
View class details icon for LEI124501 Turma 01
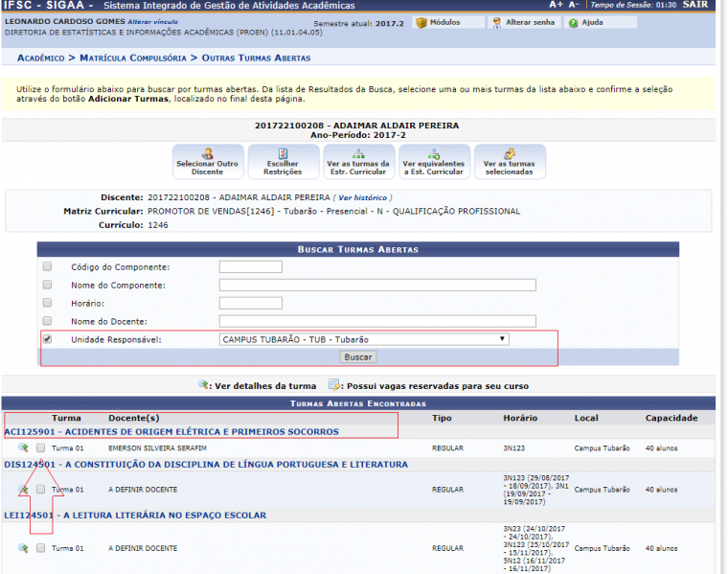tap(22, 548)
